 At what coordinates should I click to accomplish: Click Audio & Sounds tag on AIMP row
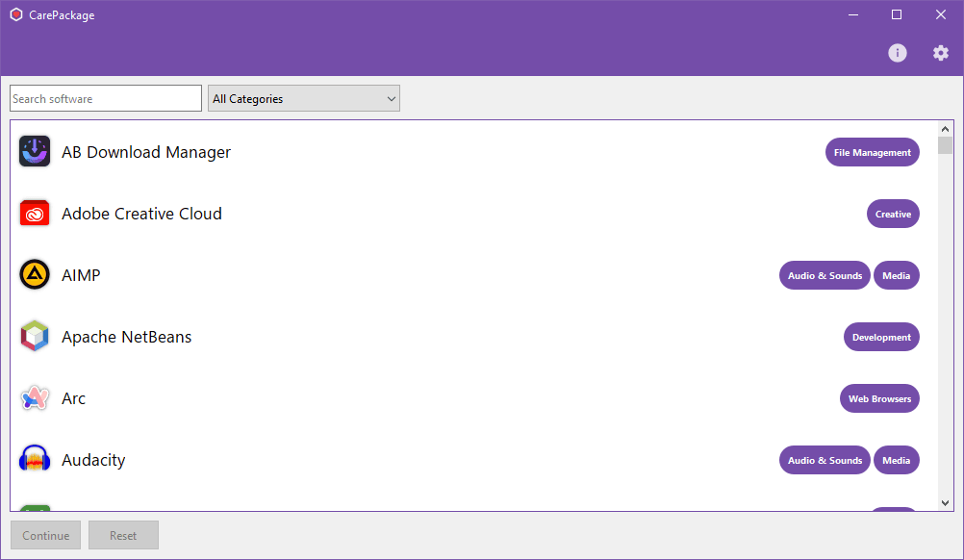[x=825, y=275]
